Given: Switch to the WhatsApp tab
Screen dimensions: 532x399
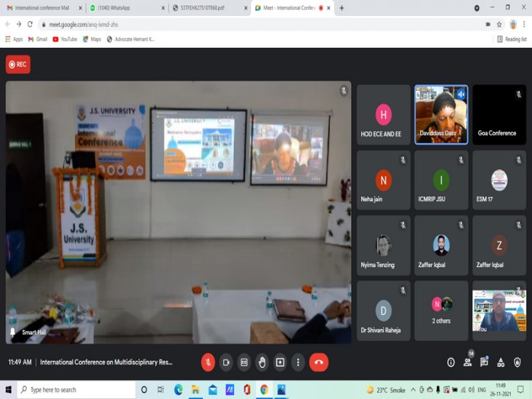Looking at the screenshot, I should [x=126, y=8].
